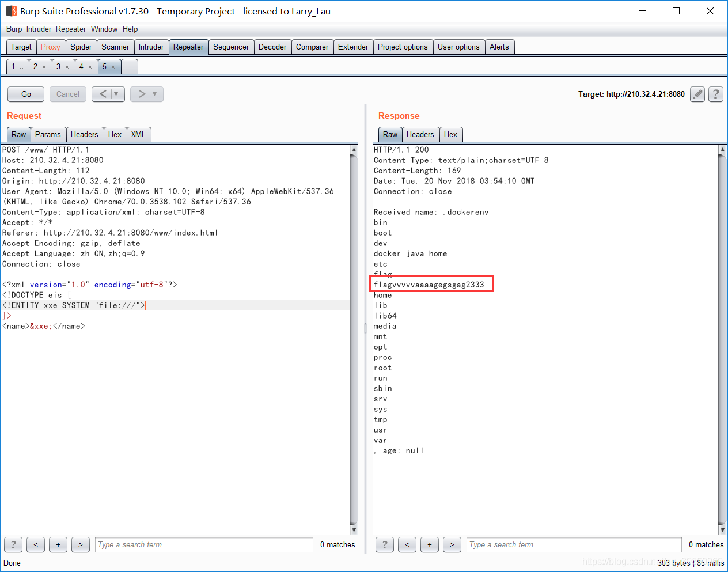Screen dimensions: 728x572
Task: Click the 'POST /www/ HTTP/1.1' request line
Action: click(x=45, y=150)
